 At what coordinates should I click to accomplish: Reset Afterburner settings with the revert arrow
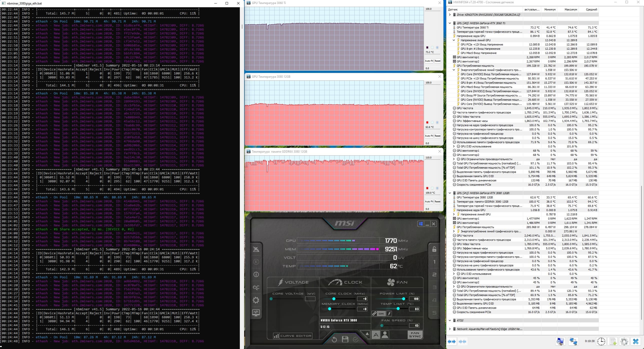pos(334,339)
